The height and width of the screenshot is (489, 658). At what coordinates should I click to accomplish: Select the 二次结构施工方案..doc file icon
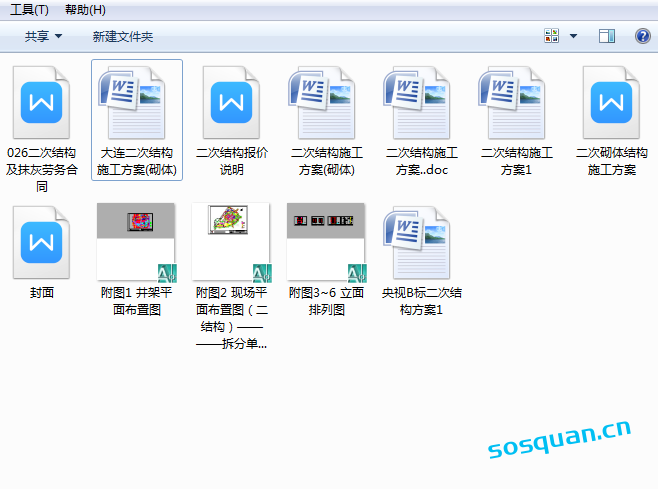pos(421,102)
